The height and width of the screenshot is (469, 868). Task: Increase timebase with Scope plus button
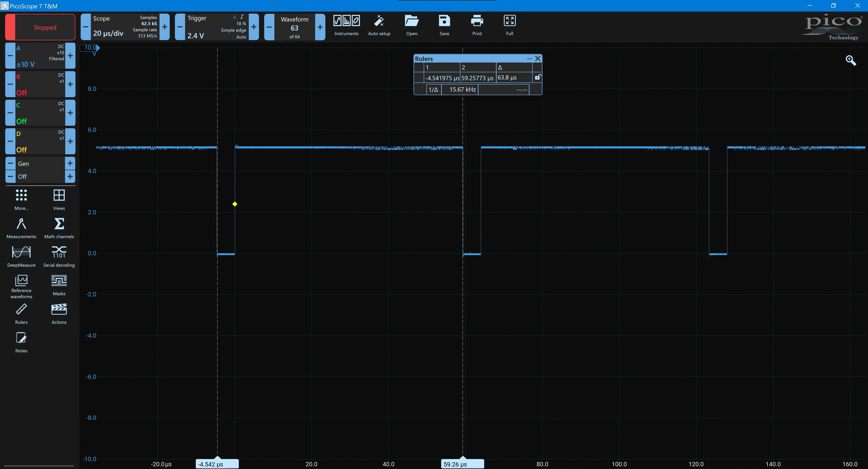[x=165, y=27]
